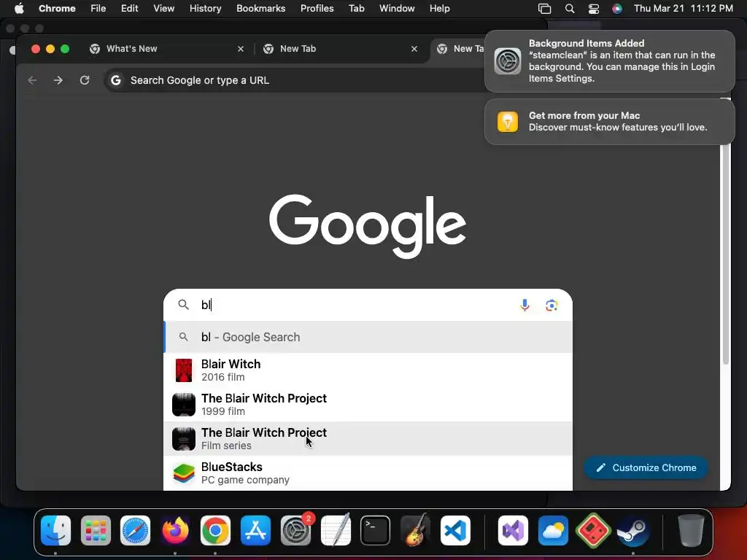Viewport: 747px width, 560px height.
Task: Click the Spotlight search icon in menu bar
Action: [569, 9]
